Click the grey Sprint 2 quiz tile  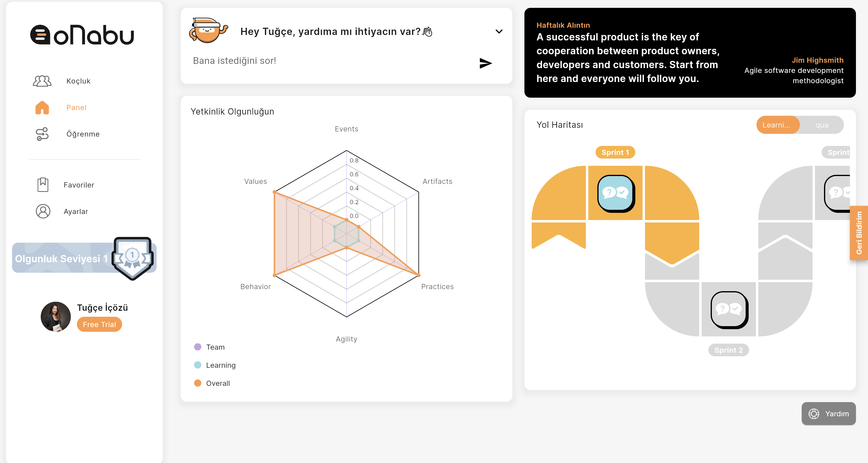[x=729, y=309]
